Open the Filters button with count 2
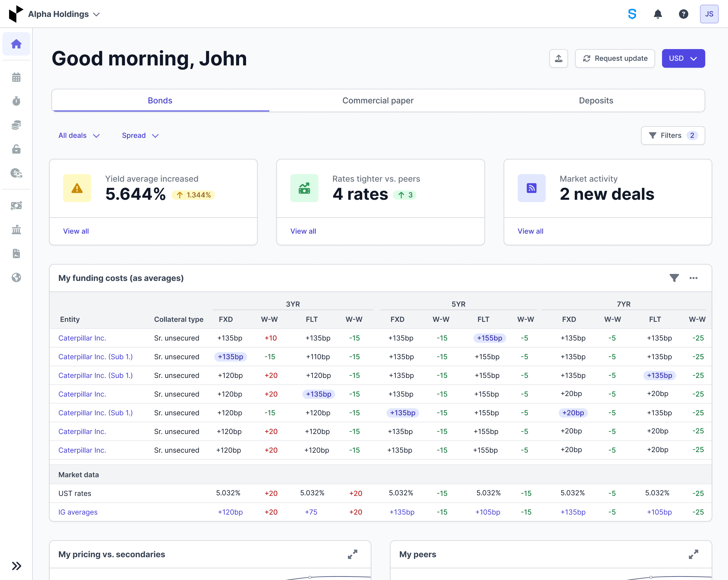Screen dimensions: 728x580 673,136
